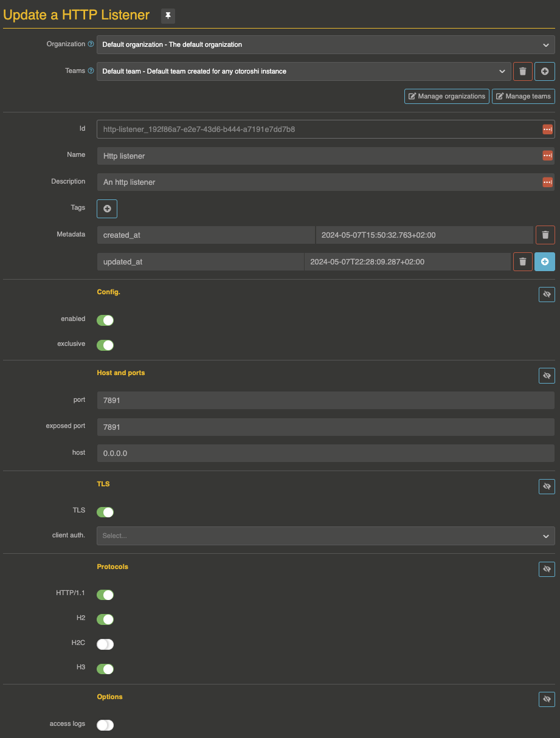Viewport: 560px width, 738px height.
Task: Open Manage organizations
Action: 446,96
